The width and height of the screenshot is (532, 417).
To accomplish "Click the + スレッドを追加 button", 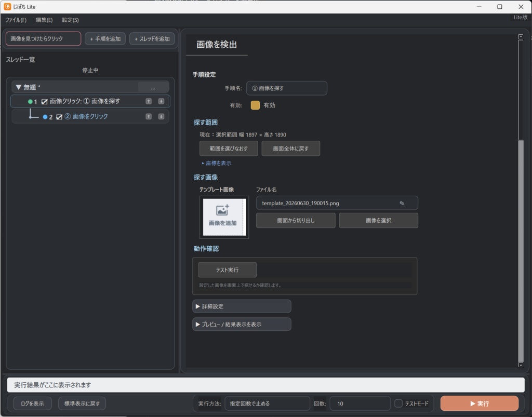I will 152,38.
